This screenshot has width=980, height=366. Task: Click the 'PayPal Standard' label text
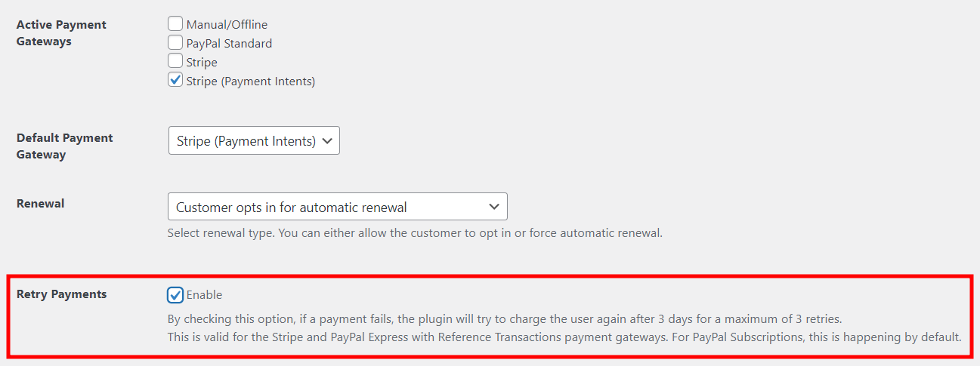[x=229, y=44]
